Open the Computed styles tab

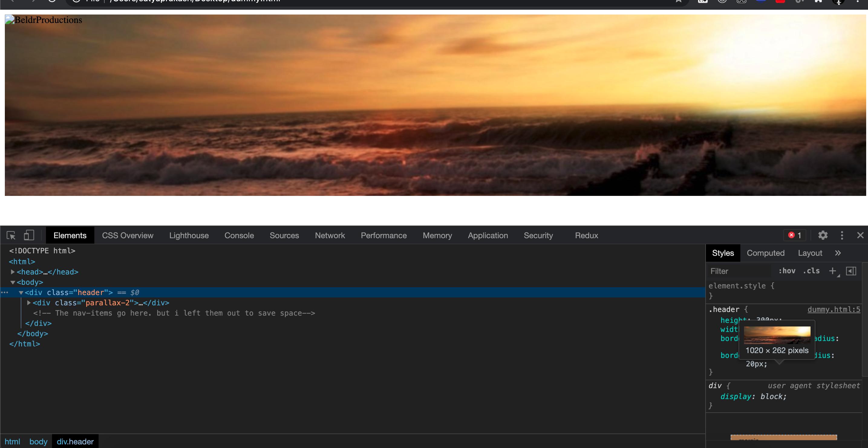[x=765, y=253]
